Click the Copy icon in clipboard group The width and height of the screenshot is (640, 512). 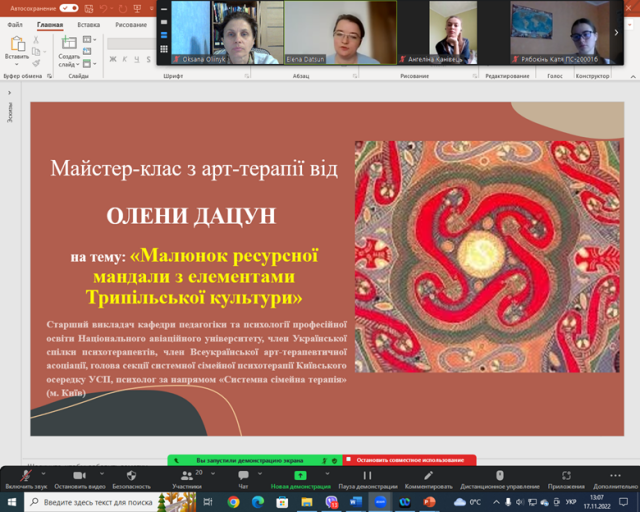pyautogui.click(x=36, y=51)
